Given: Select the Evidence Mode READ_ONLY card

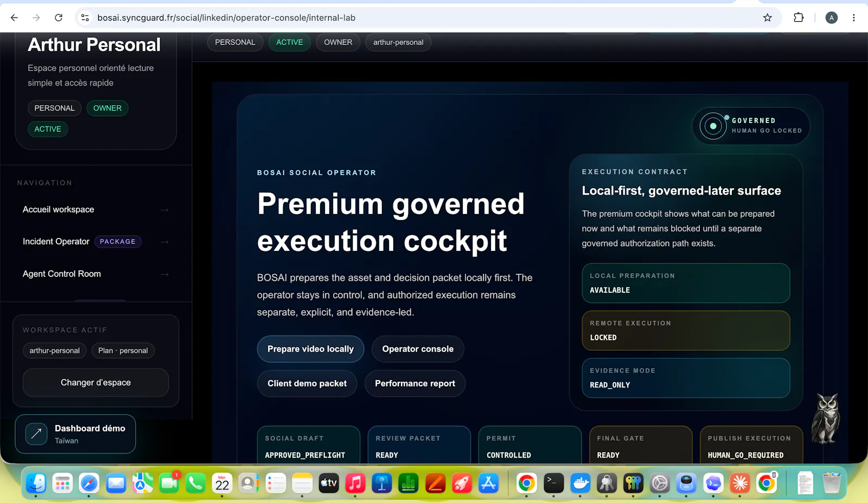Looking at the screenshot, I should coord(686,378).
